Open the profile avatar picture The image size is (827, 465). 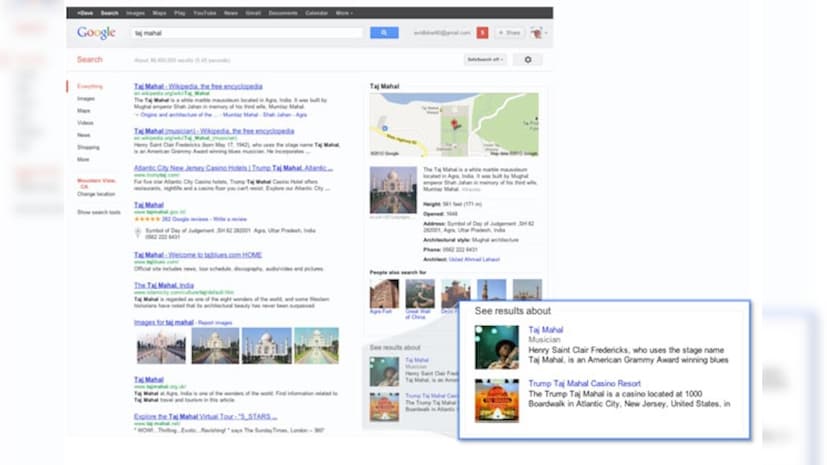536,33
